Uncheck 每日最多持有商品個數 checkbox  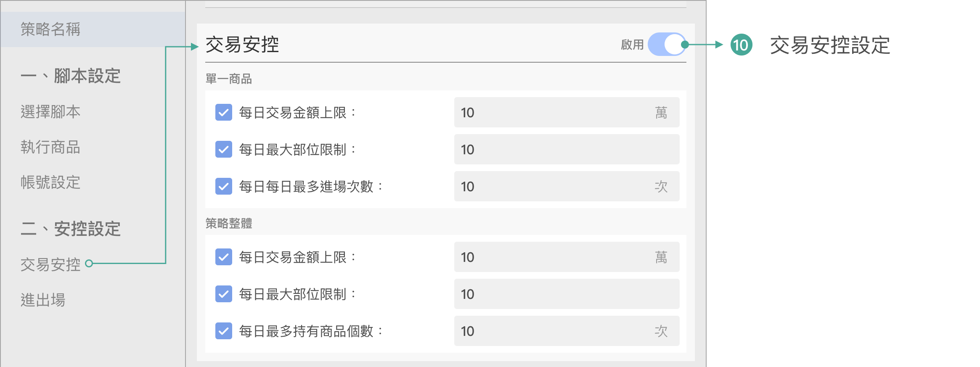coord(224,331)
